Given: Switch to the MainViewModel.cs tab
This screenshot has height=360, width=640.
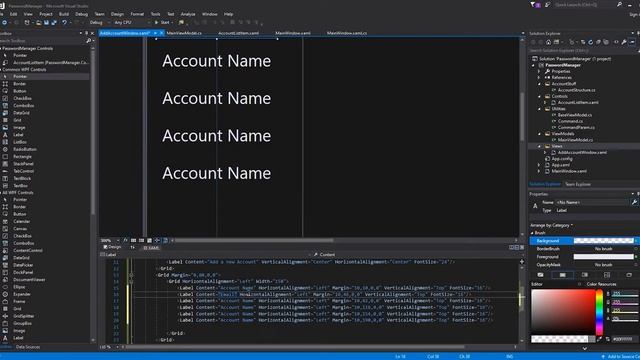Looking at the screenshot, I should tap(184, 33).
